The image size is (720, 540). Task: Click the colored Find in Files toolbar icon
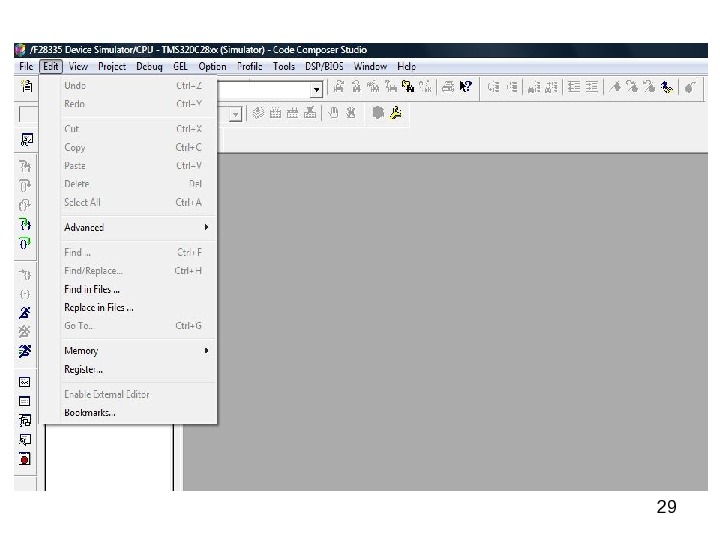pos(408,86)
